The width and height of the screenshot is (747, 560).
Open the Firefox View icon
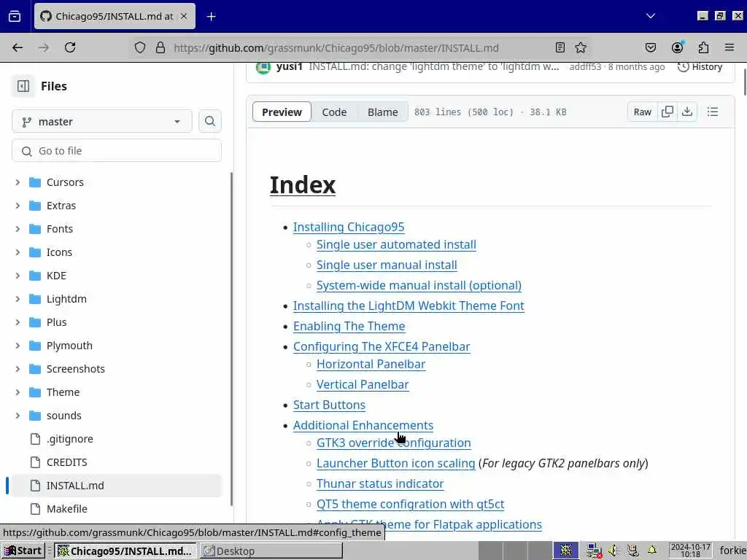coord(15,17)
